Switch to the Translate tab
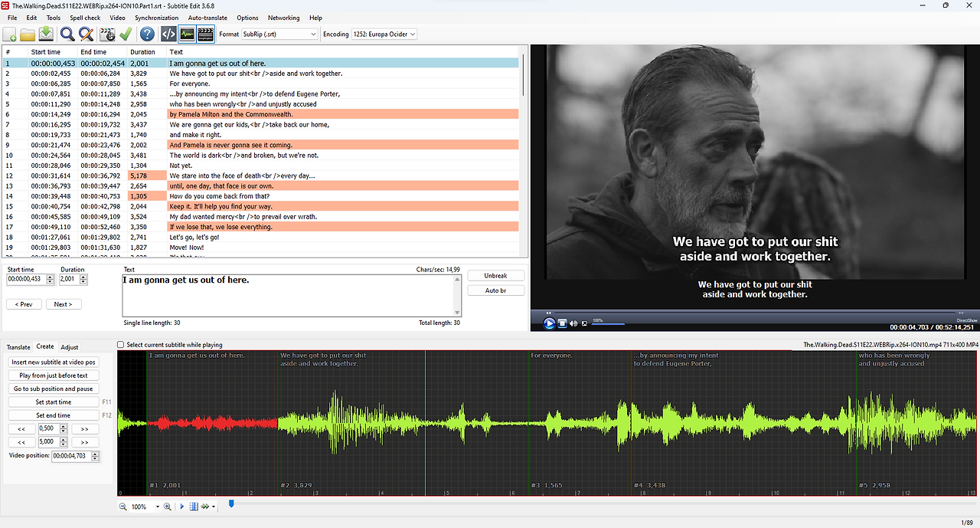 tap(18, 347)
